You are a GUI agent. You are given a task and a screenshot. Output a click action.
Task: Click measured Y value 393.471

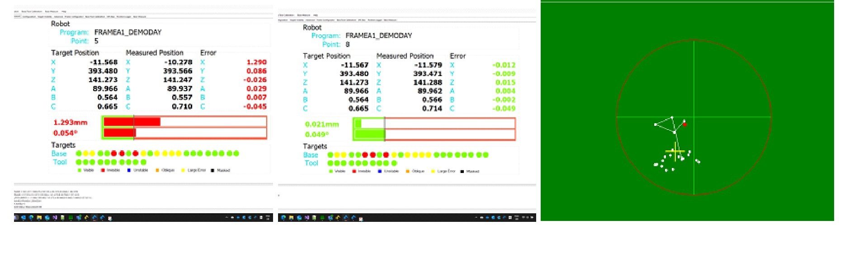[428, 74]
